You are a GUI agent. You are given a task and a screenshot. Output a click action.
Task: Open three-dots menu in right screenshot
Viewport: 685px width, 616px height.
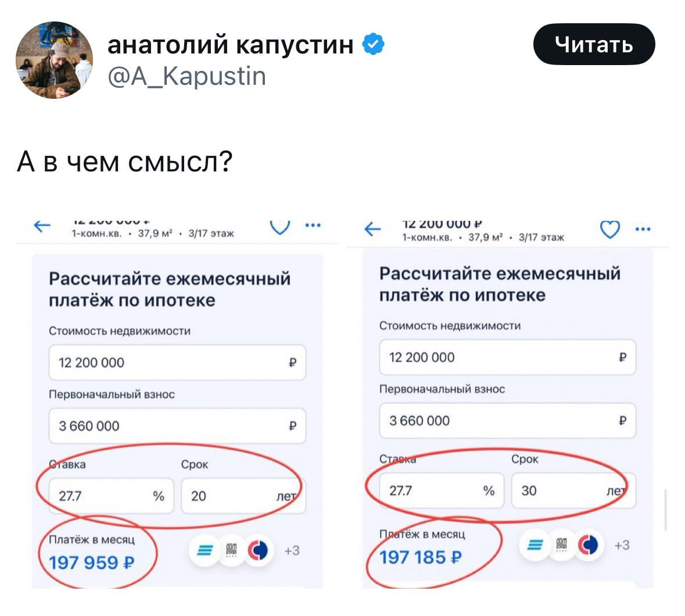pyautogui.click(x=643, y=230)
